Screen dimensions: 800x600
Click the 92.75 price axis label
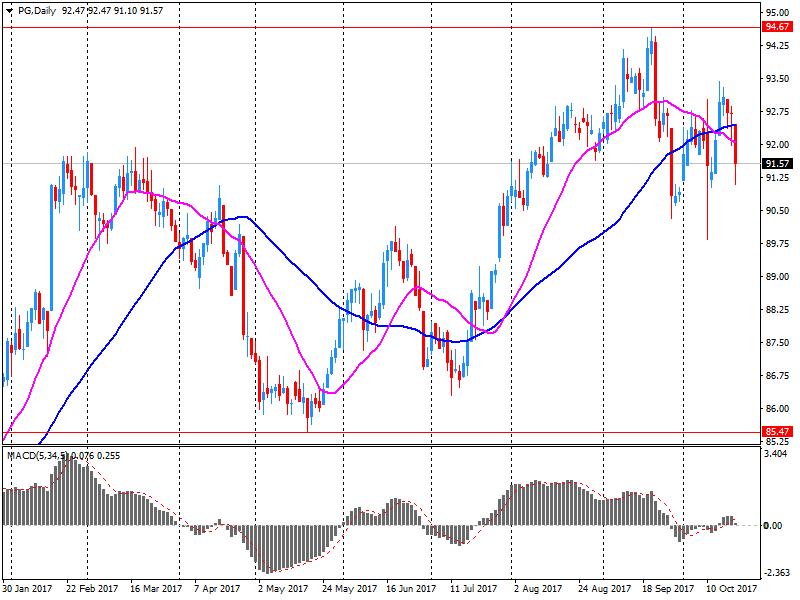(x=777, y=112)
